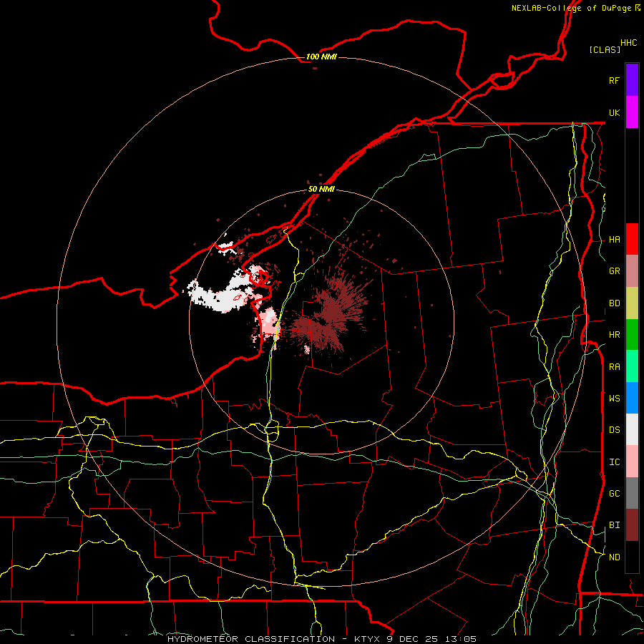
Task: Select the BD big drops legend color
Action: (x=632, y=303)
